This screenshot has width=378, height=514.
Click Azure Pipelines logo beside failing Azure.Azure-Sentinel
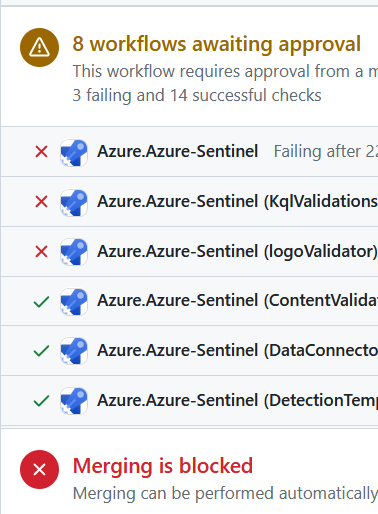74,152
